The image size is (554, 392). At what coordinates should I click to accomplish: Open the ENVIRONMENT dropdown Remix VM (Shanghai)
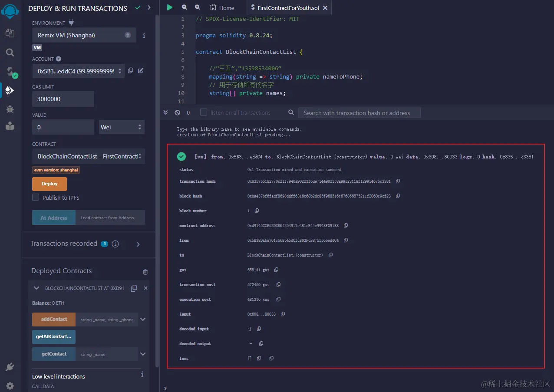(84, 35)
